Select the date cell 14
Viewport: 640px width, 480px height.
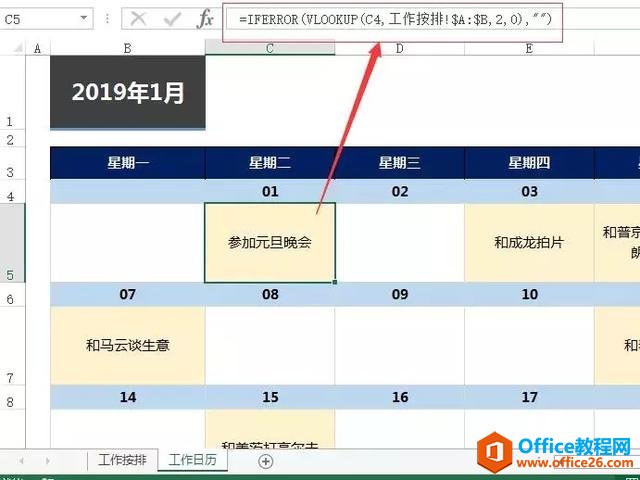point(127,397)
